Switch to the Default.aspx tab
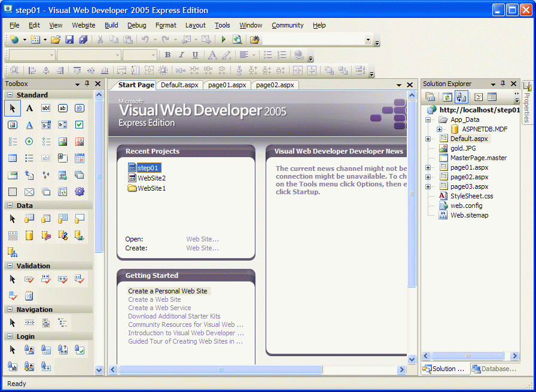Viewport: 536px width, 392px height. tap(179, 85)
